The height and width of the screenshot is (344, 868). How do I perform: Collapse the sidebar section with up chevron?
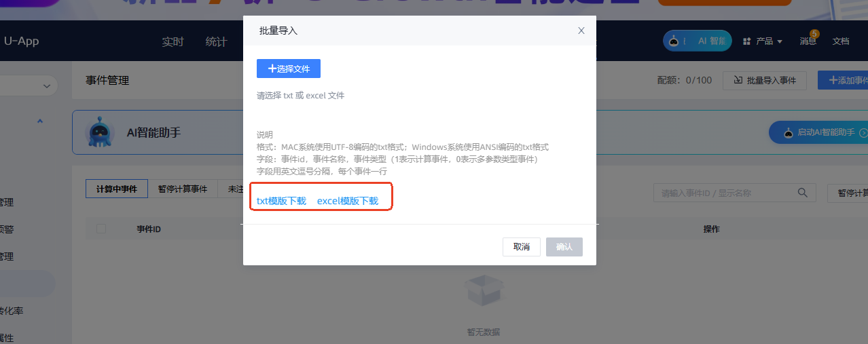[39, 121]
